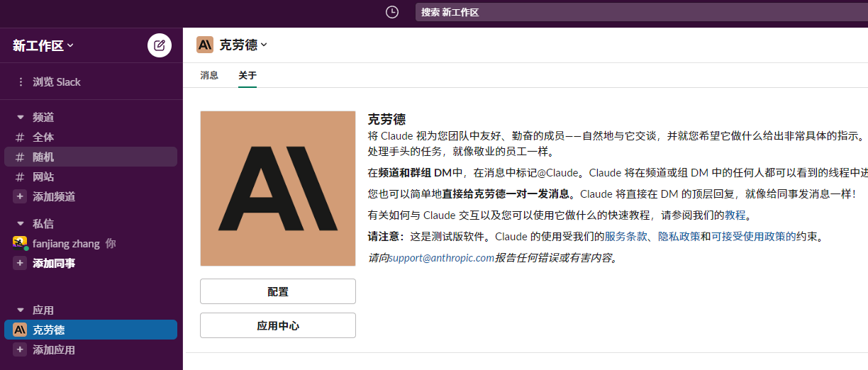Click the 应用中心 button
Image resolution: width=868 pixels, height=370 pixels.
278,325
